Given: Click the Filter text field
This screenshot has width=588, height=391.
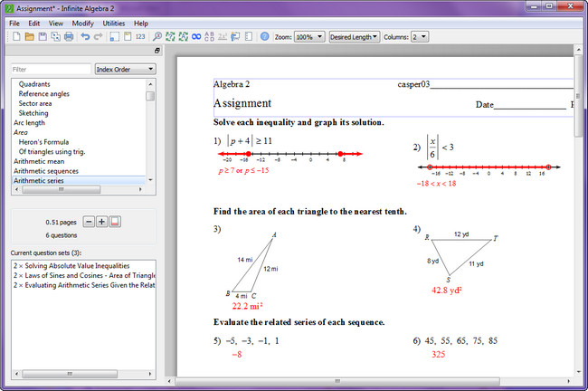Looking at the screenshot, I should pos(51,70).
